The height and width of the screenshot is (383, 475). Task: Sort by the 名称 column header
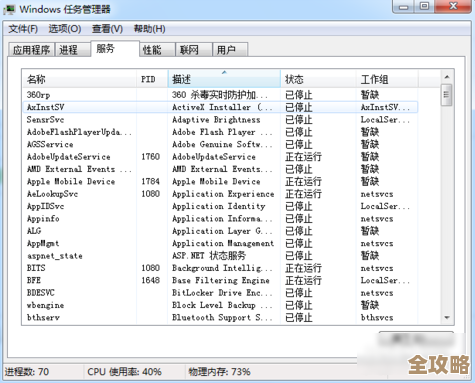79,79
